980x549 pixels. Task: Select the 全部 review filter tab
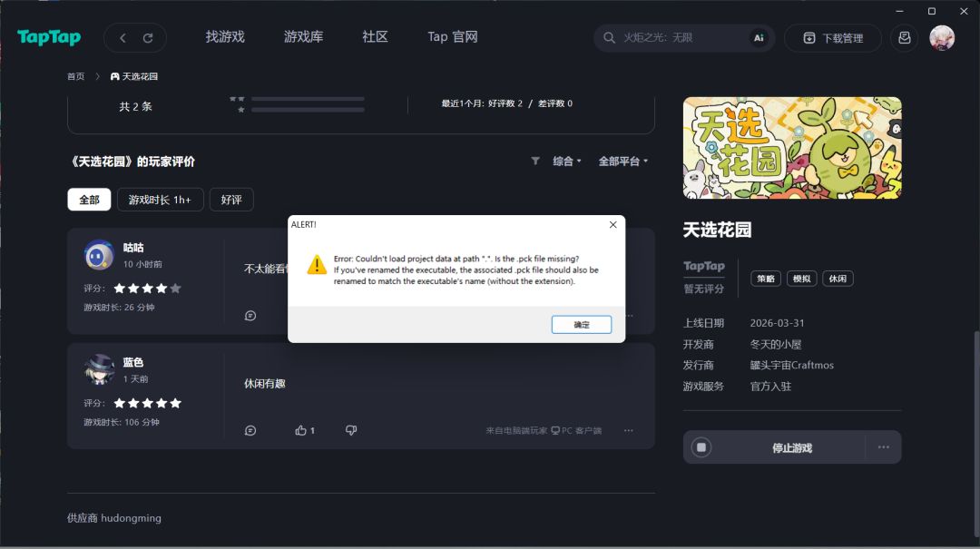[89, 200]
